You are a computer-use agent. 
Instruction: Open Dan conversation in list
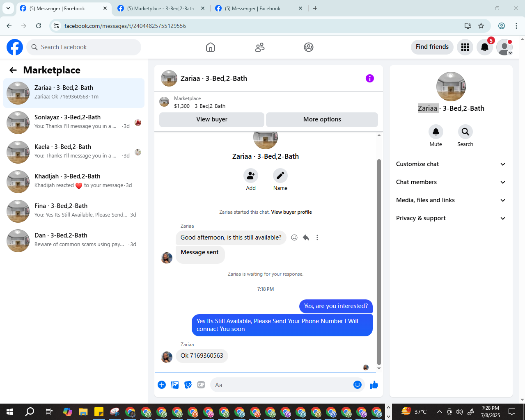(x=74, y=241)
